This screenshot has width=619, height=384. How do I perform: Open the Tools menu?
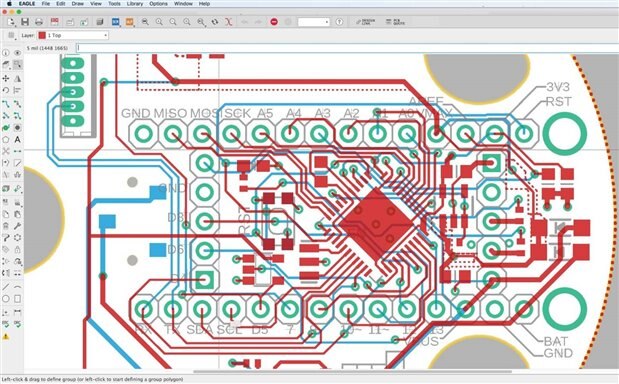114,4
